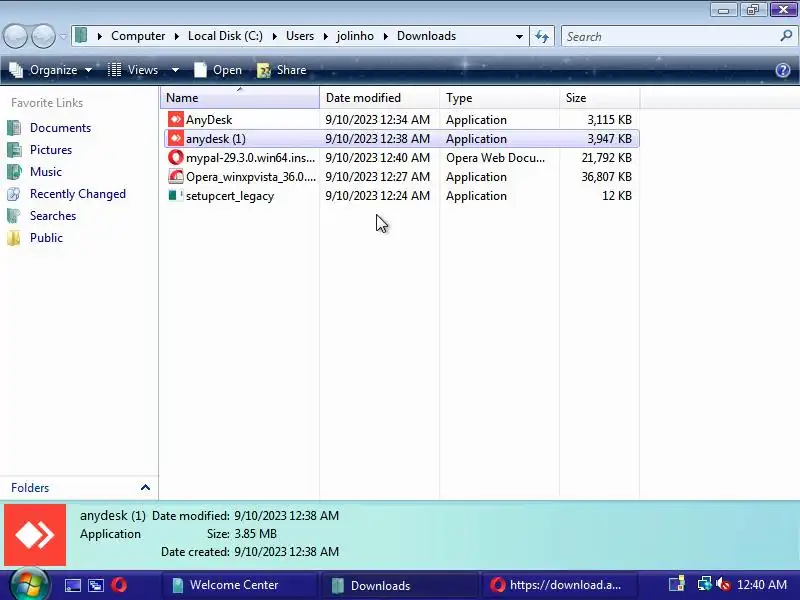800x600 pixels.
Task: Click the 12:40 AM taskbar clock
Action: click(x=762, y=585)
